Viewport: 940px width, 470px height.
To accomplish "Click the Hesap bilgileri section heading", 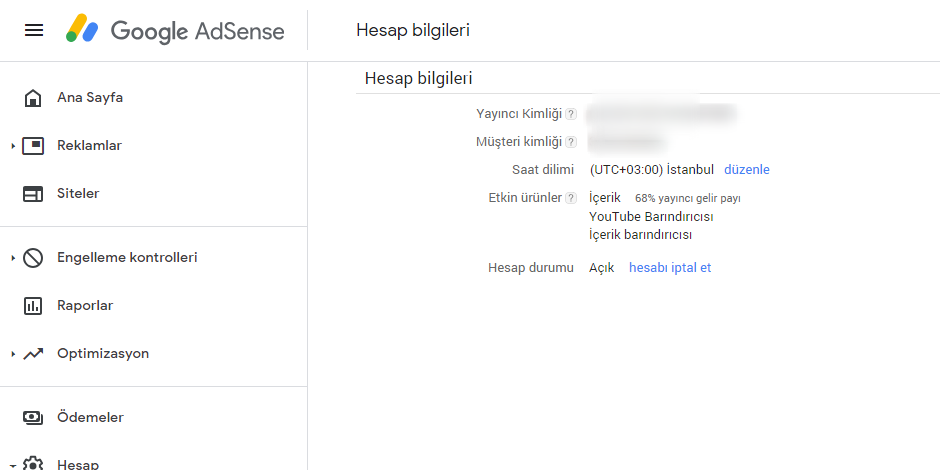I will coord(418,79).
